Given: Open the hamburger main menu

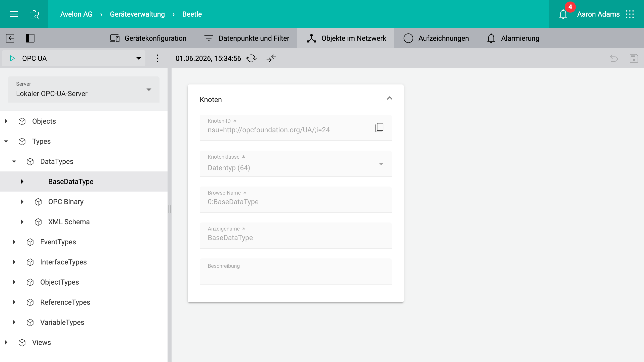Looking at the screenshot, I should 14,14.
